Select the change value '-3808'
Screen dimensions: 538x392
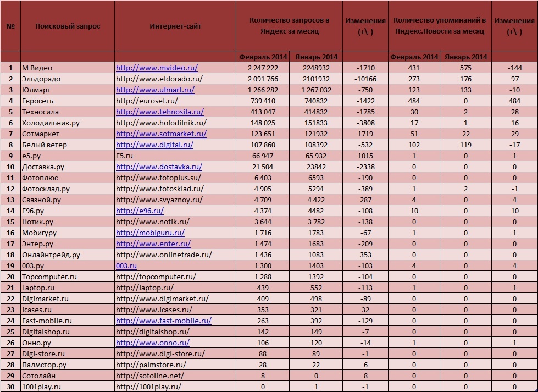point(365,123)
